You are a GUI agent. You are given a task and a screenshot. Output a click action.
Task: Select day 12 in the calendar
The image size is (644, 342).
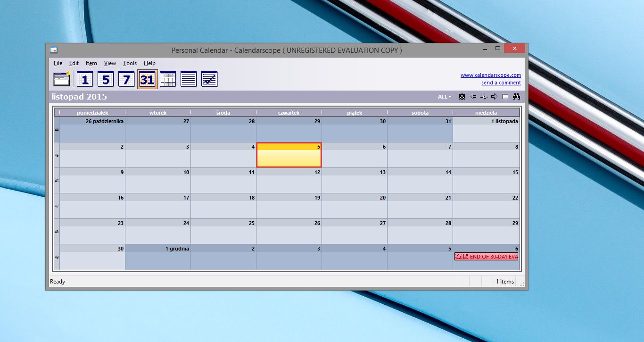click(x=289, y=181)
